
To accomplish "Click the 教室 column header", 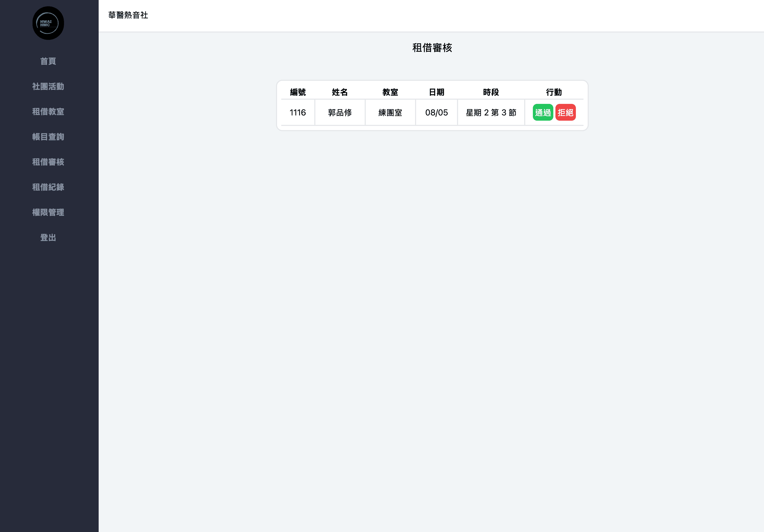I will click(390, 92).
